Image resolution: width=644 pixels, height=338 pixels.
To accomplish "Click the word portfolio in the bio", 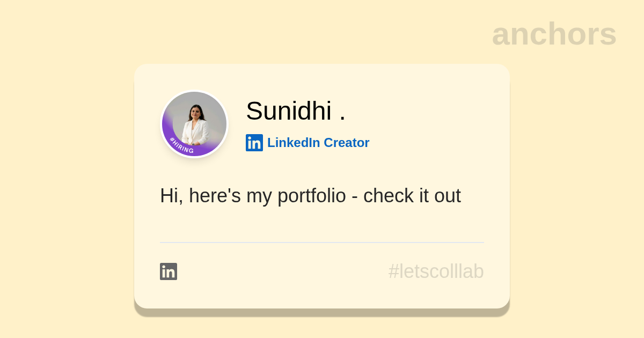I will pyautogui.click(x=311, y=196).
